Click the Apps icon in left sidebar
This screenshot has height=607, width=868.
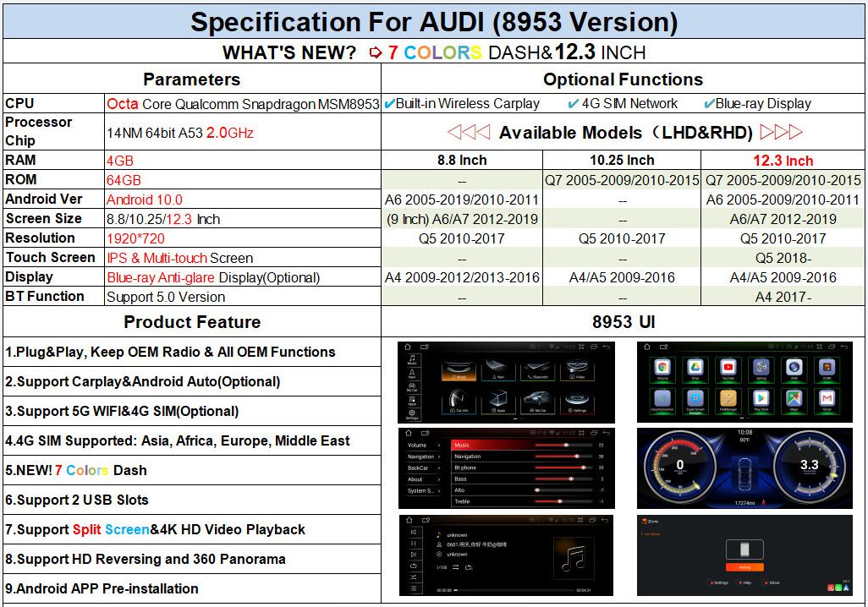412,402
